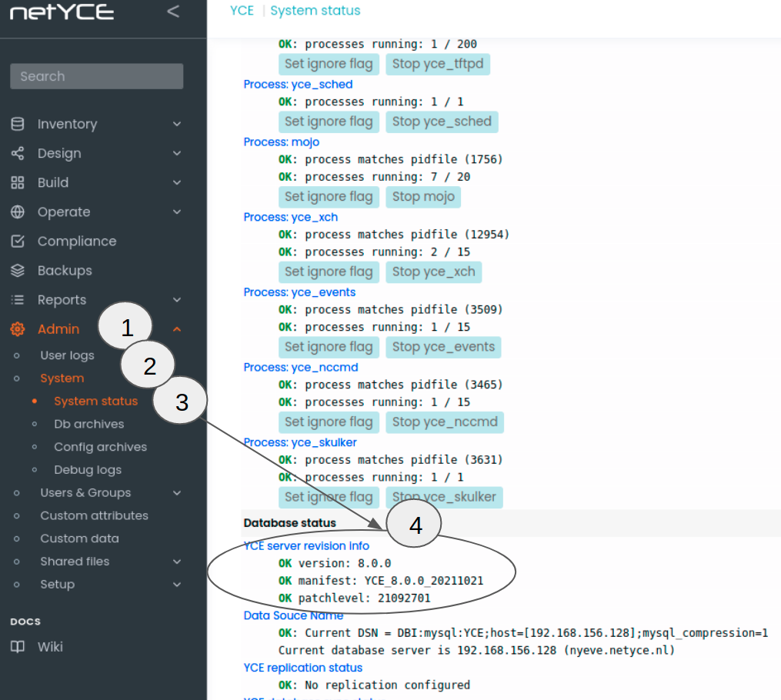Open the Build menu

pos(53,183)
